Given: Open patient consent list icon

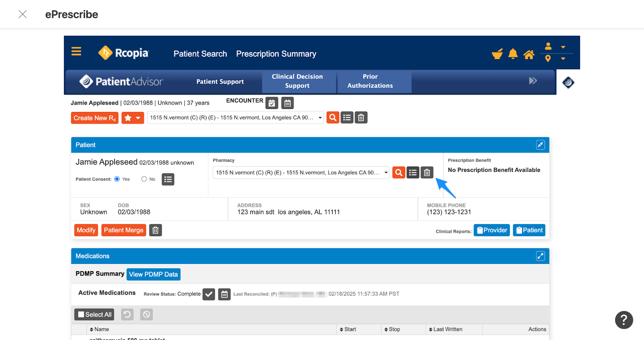Looking at the screenshot, I should tap(168, 179).
